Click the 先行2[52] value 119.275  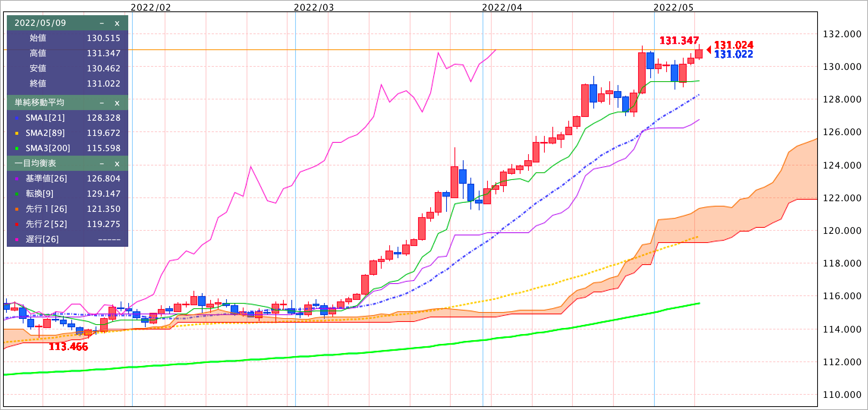(x=104, y=224)
